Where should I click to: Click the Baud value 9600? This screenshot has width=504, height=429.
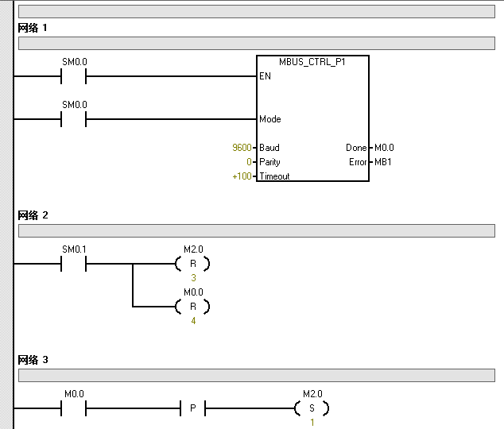(241, 148)
